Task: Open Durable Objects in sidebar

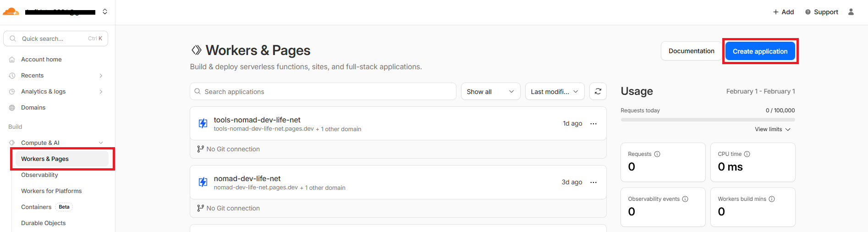Action: click(x=44, y=223)
